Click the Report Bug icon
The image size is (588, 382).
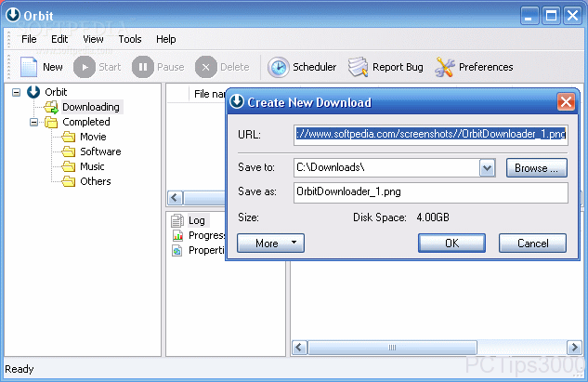click(x=359, y=67)
